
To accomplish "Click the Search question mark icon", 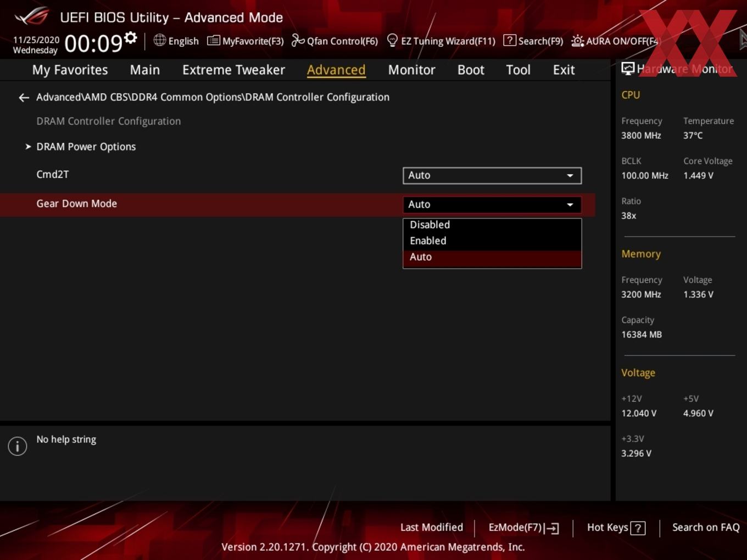I will click(510, 41).
